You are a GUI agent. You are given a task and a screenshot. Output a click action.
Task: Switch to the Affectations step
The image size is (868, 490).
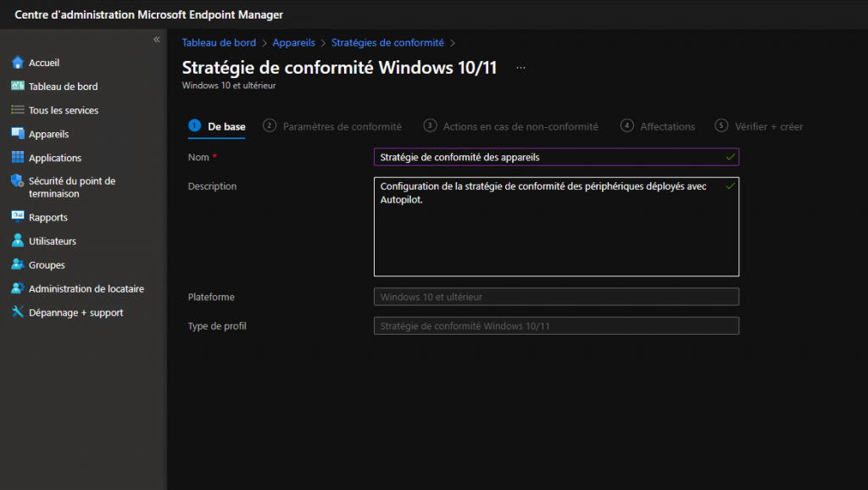pos(658,126)
